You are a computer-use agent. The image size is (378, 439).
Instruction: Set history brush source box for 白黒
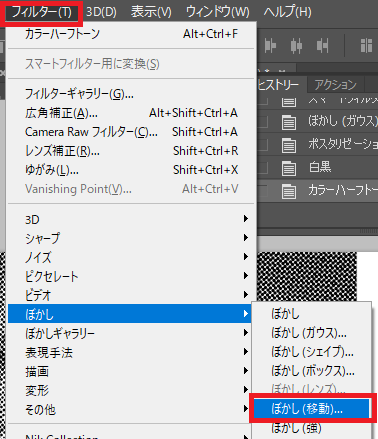pos(262,168)
